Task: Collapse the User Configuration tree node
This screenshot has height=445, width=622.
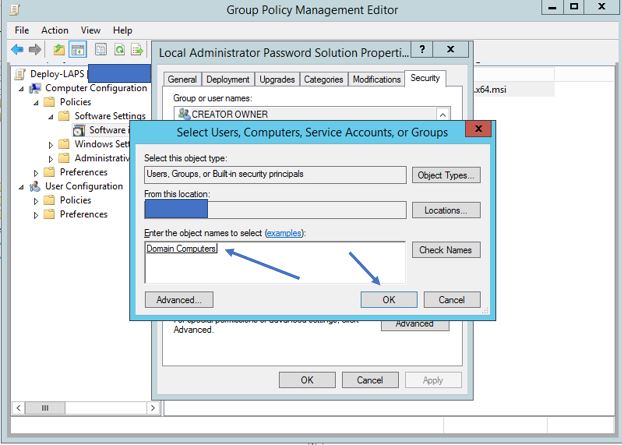Action: [x=21, y=187]
